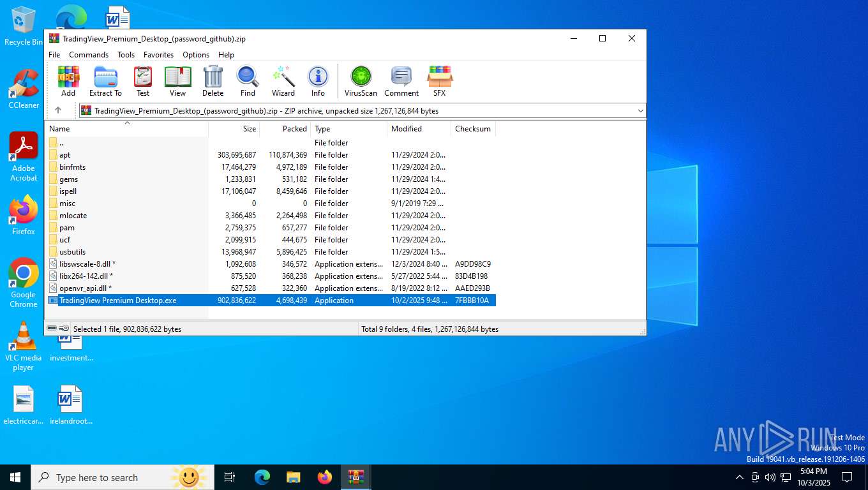Select TradingView Premium Desktop.exe file
868x490 pixels.
click(x=271, y=301)
